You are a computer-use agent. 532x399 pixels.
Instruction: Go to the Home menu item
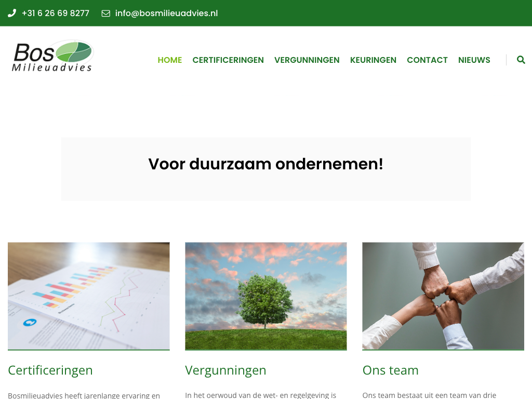[x=170, y=60]
